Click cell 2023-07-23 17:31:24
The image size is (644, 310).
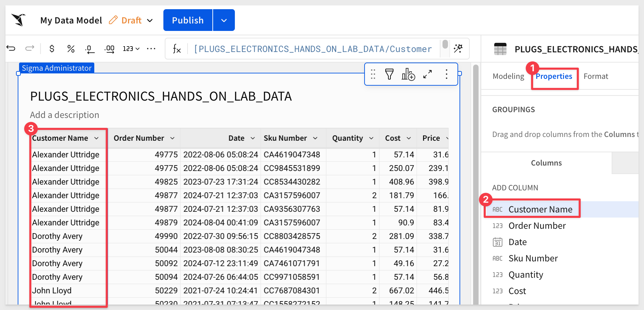221,182
